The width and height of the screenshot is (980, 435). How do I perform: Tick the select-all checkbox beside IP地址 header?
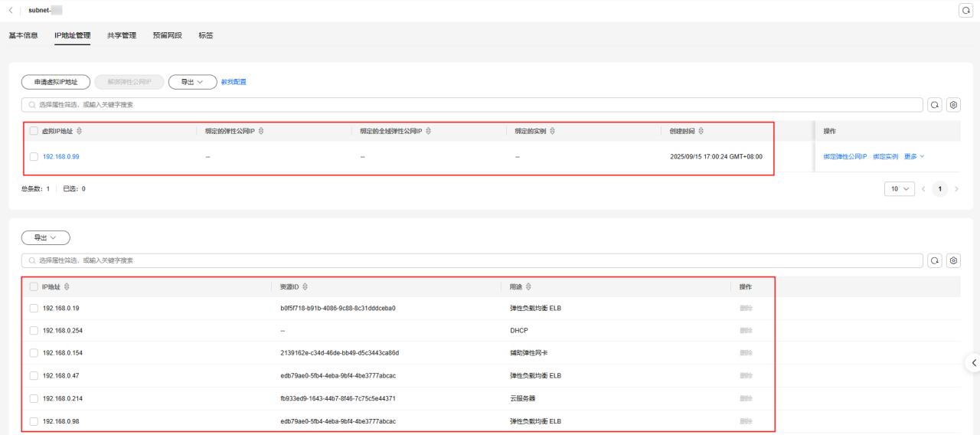click(x=34, y=287)
